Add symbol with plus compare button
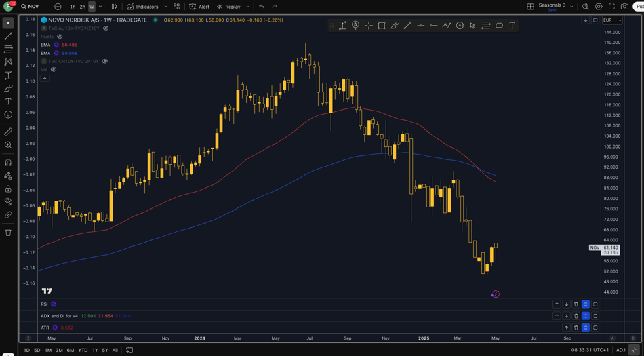 coord(58,7)
